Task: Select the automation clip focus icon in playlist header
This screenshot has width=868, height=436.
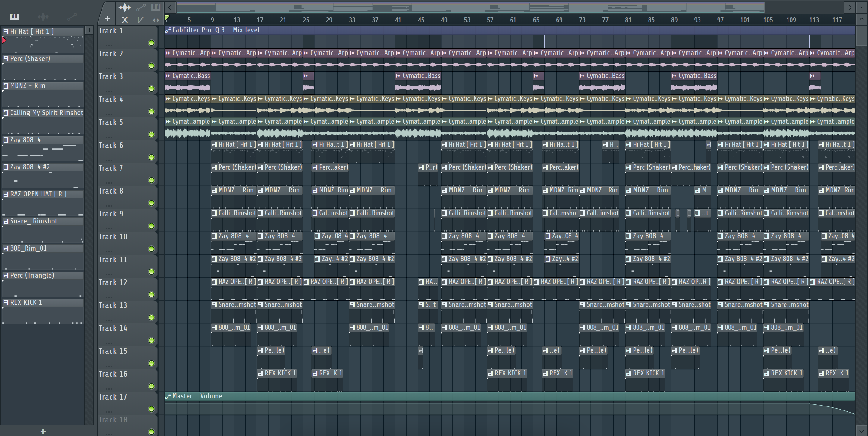Action: pyautogui.click(x=140, y=7)
